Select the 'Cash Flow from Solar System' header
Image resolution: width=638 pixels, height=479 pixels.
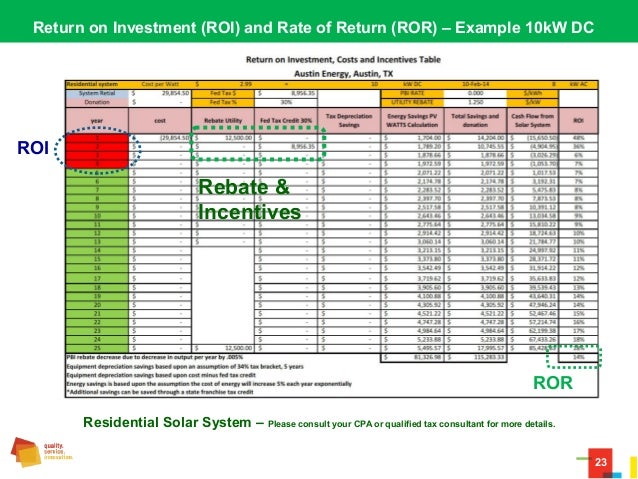click(x=533, y=120)
